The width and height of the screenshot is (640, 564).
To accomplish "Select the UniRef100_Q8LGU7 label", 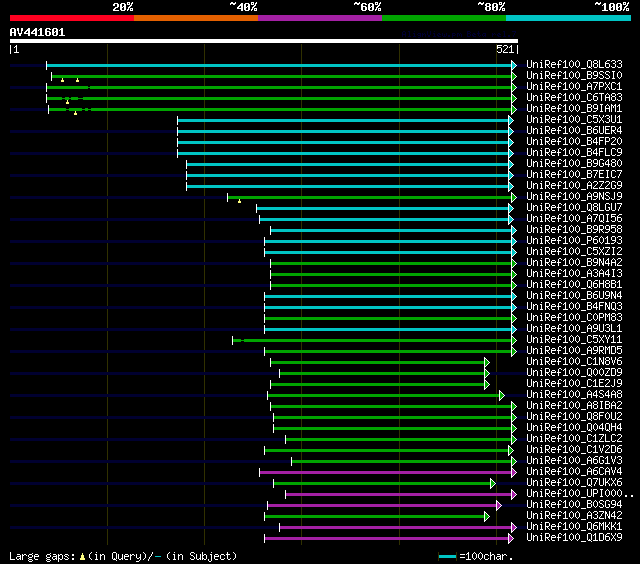I will coord(574,208).
